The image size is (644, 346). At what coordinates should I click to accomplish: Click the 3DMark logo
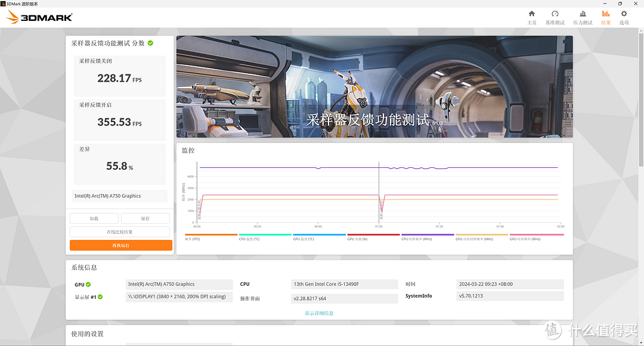coord(39,17)
